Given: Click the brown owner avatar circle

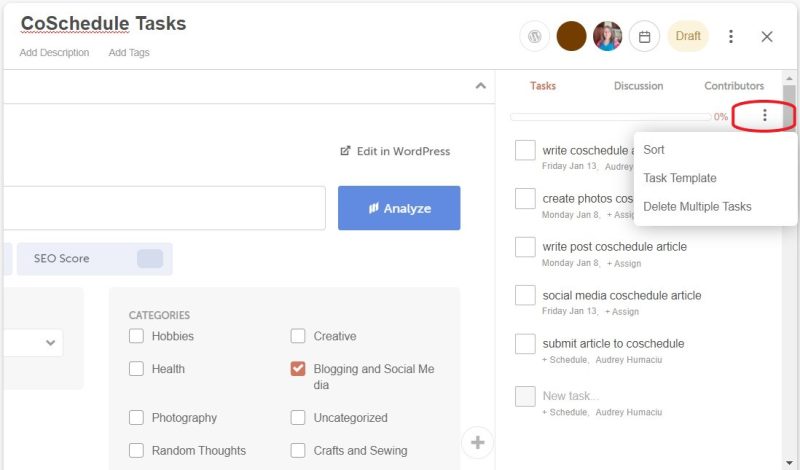Looking at the screenshot, I should coord(571,36).
